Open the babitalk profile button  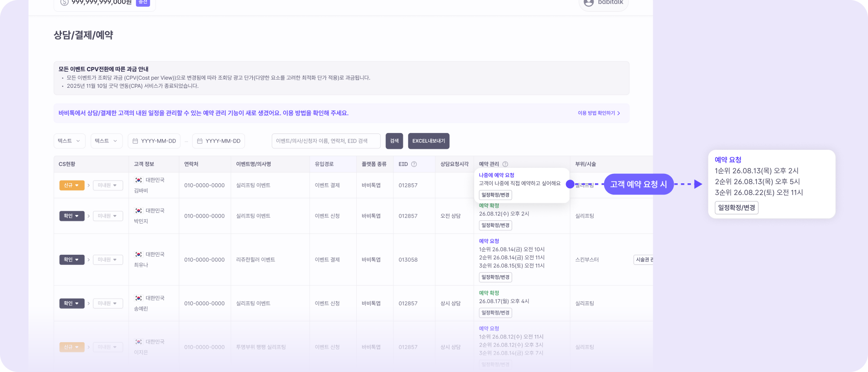pos(604,4)
